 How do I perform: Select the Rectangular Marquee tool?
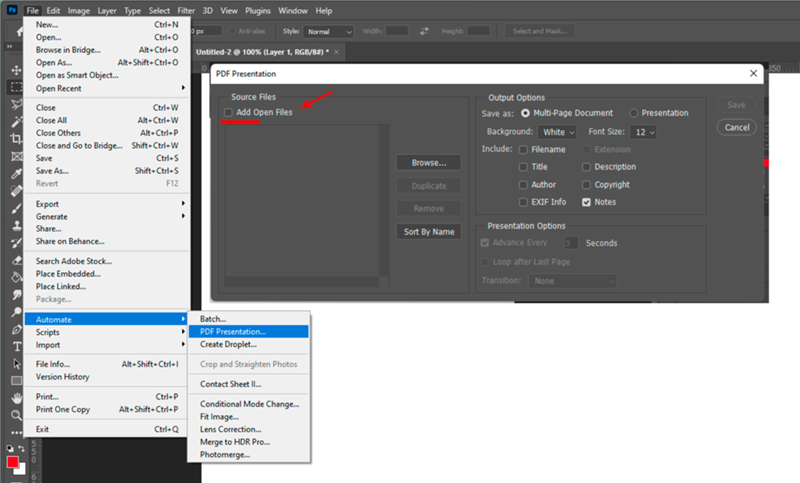coord(16,87)
